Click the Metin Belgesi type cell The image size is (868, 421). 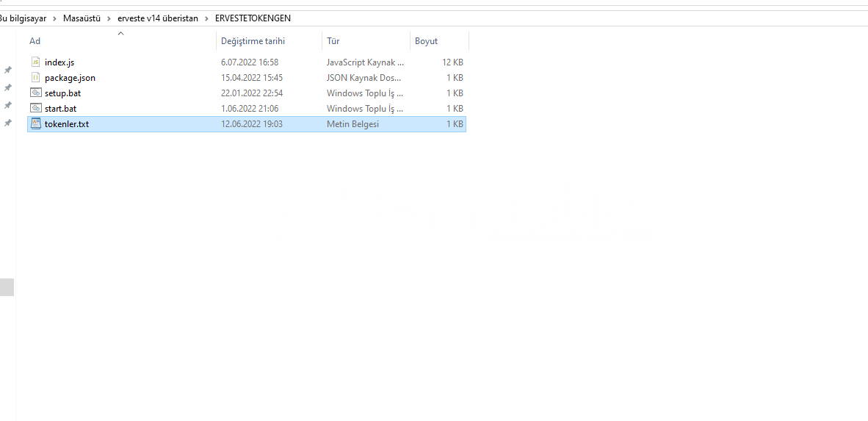click(352, 124)
